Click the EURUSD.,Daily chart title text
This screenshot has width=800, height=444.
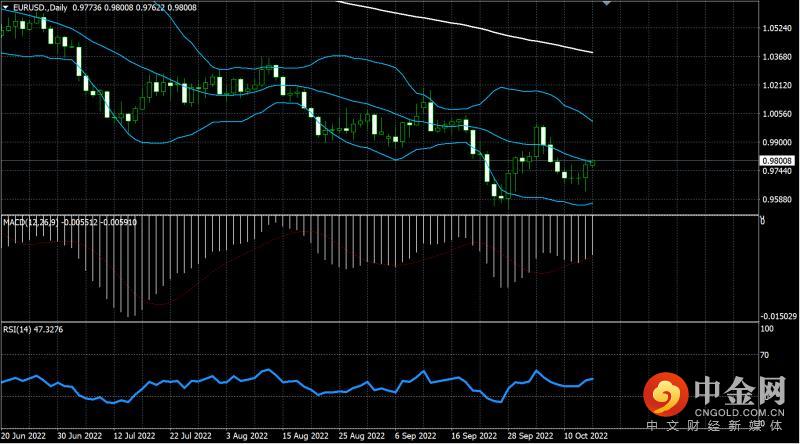40,7
